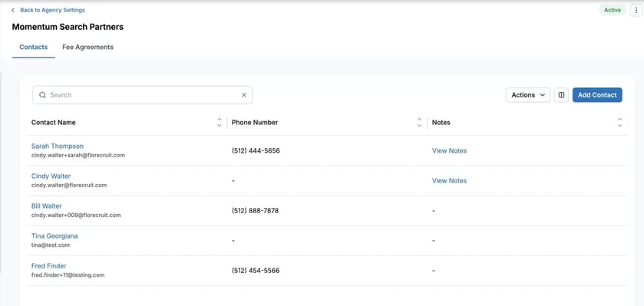Click the Add Contact button
Screen dimensions: 644x306
(x=597, y=95)
